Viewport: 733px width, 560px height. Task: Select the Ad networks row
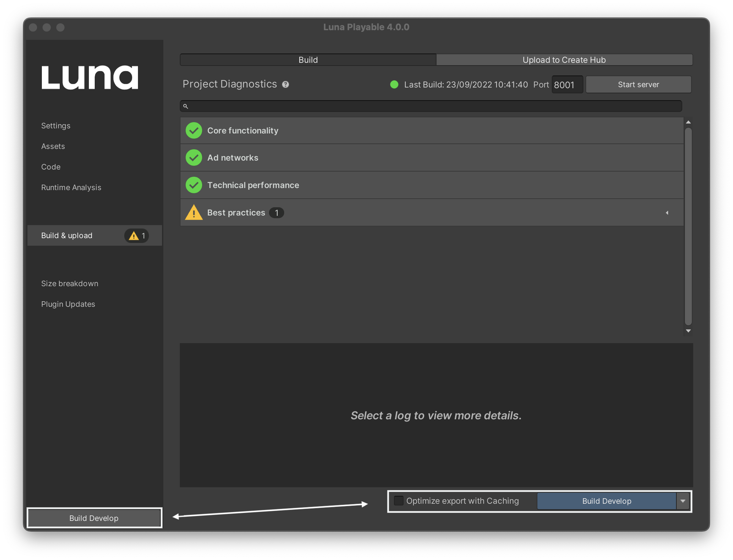click(x=432, y=157)
